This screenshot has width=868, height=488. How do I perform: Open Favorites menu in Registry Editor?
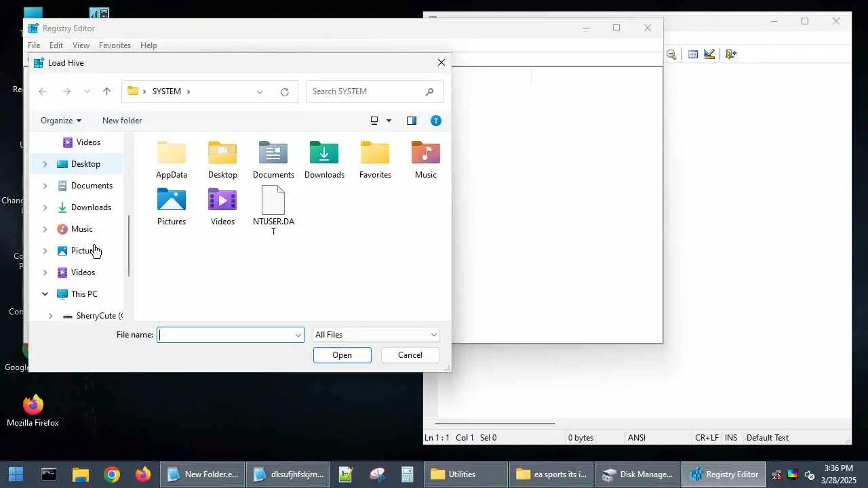point(115,45)
